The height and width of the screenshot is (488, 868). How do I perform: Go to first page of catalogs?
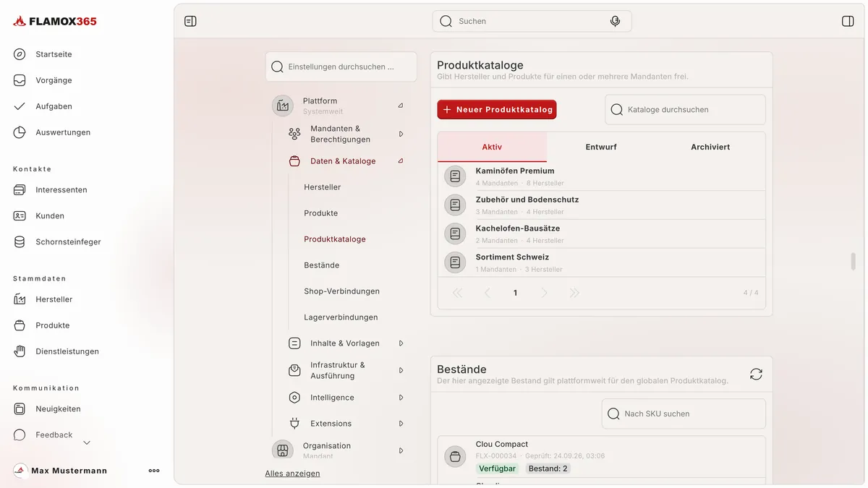click(x=457, y=293)
